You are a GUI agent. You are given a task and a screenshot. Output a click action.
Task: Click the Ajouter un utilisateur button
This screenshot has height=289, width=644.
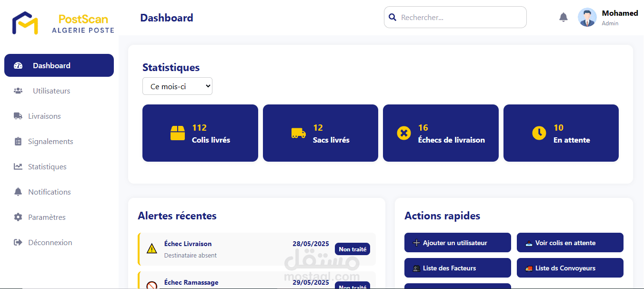tap(458, 243)
